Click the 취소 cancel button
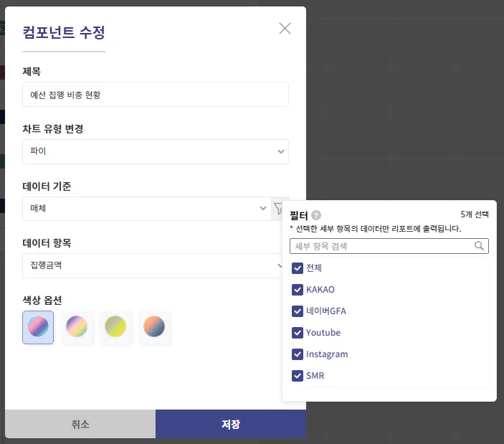 [x=80, y=424]
